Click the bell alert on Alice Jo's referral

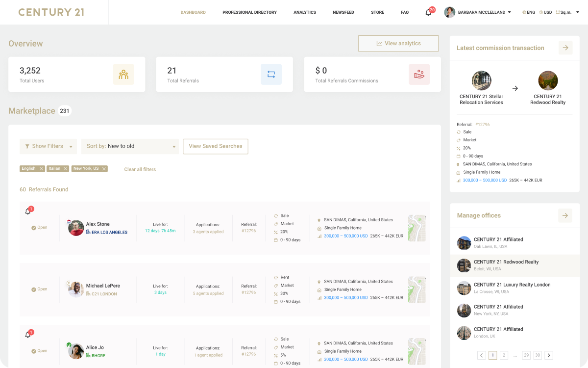[x=28, y=334]
